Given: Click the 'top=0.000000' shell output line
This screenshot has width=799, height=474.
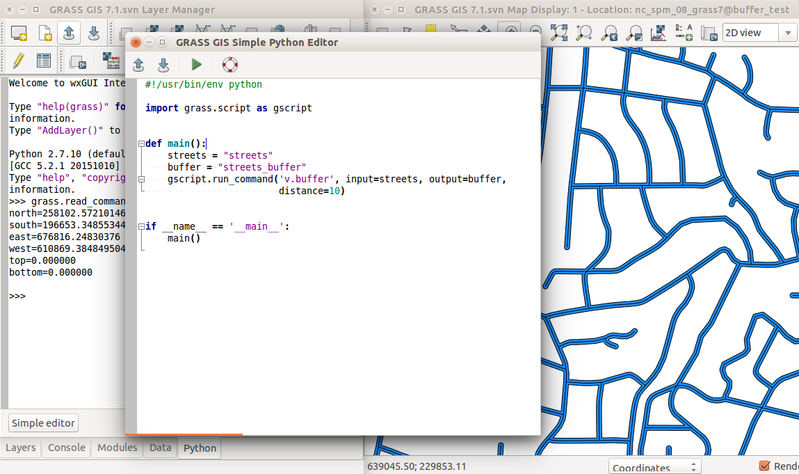Looking at the screenshot, I should pos(42,261).
